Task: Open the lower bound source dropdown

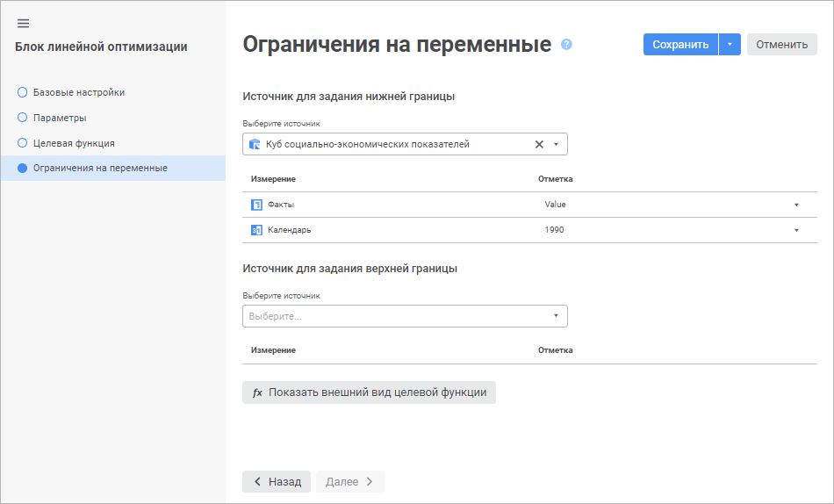Action: (556, 144)
